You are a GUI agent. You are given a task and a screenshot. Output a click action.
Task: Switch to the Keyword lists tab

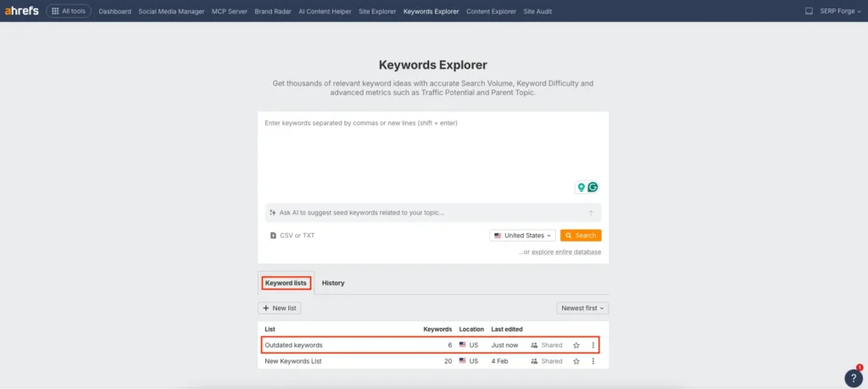click(286, 283)
